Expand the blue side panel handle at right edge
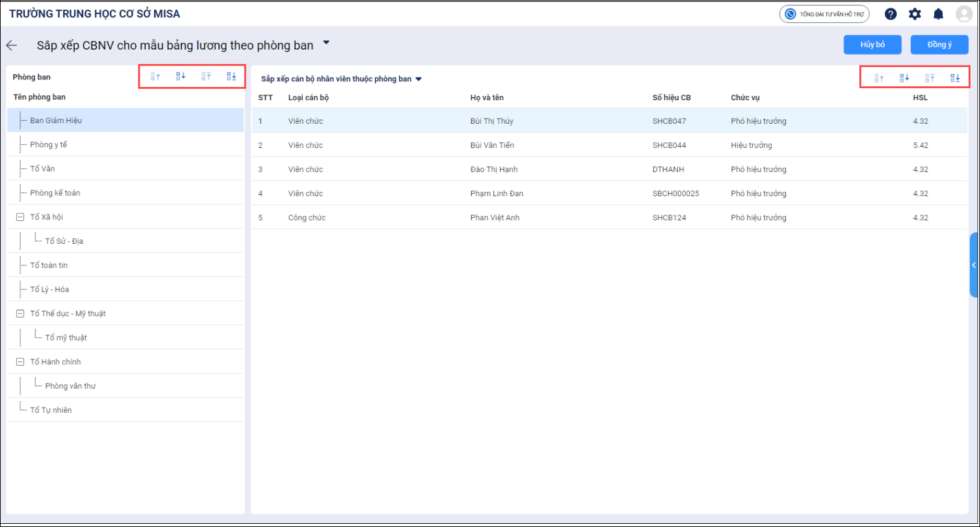Viewport: 980px width, 527px height. point(974,265)
